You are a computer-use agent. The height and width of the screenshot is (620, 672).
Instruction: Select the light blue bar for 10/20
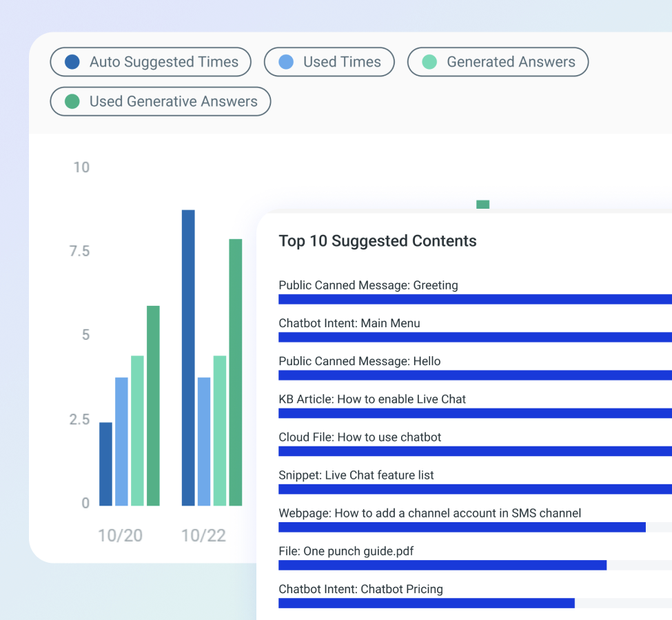pyautogui.click(x=121, y=442)
